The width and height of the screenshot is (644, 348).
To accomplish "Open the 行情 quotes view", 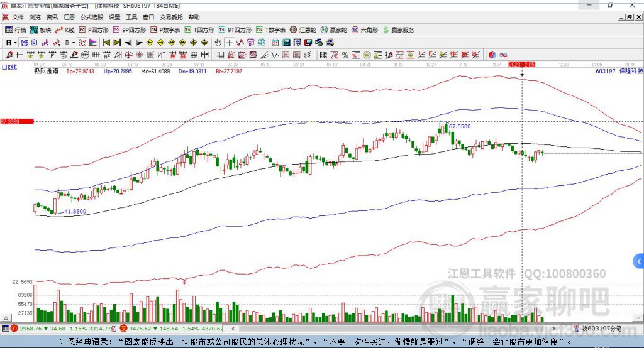I will tap(16, 30).
